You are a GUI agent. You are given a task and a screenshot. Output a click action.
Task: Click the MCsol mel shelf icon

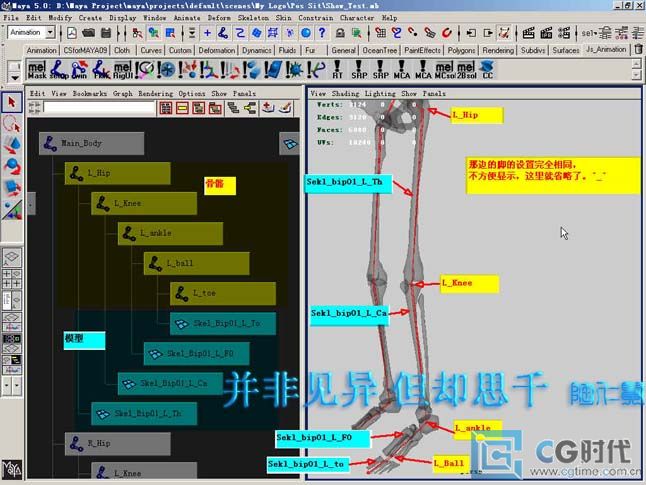pyautogui.click(x=445, y=70)
